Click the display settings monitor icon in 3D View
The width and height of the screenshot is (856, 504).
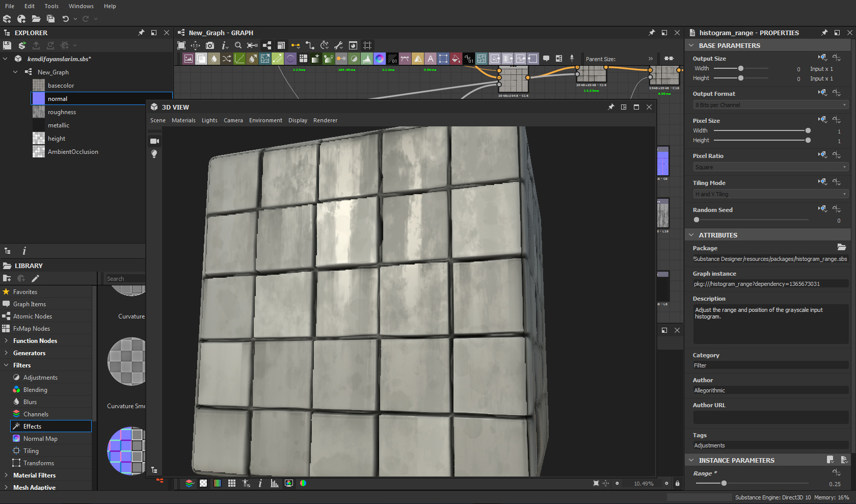pos(289,483)
